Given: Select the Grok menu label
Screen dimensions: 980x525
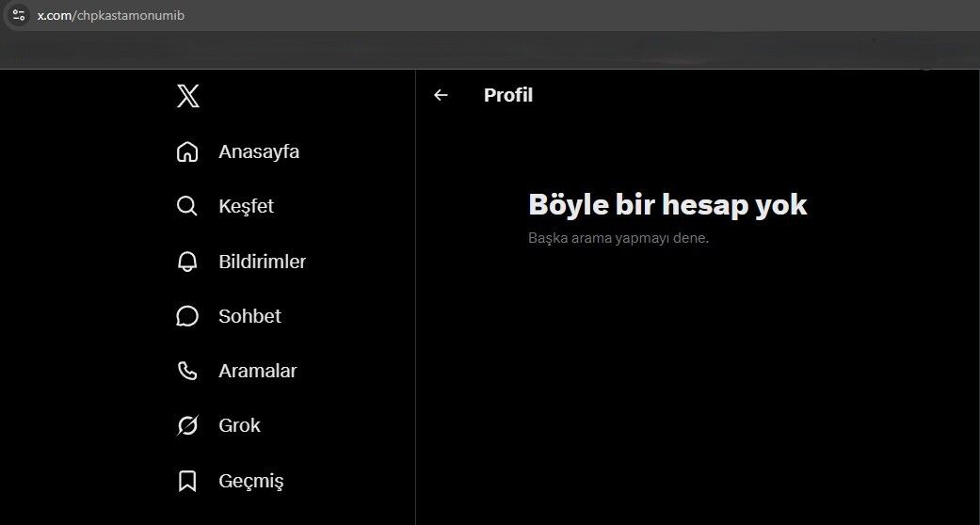Looking at the screenshot, I should (x=239, y=425).
